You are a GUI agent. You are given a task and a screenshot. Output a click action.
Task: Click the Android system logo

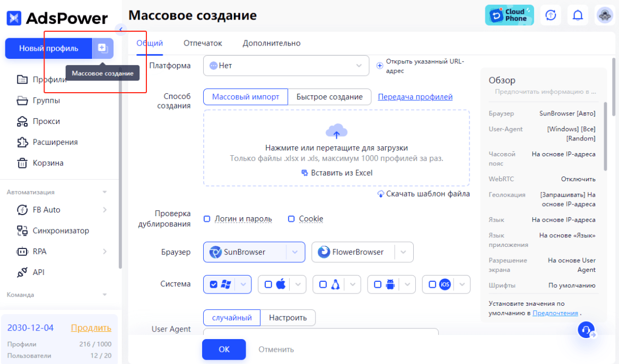coord(390,285)
